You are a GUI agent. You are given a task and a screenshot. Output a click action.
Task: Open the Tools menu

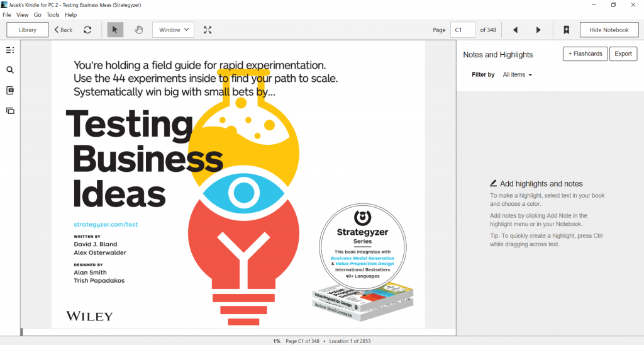(53, 14)
